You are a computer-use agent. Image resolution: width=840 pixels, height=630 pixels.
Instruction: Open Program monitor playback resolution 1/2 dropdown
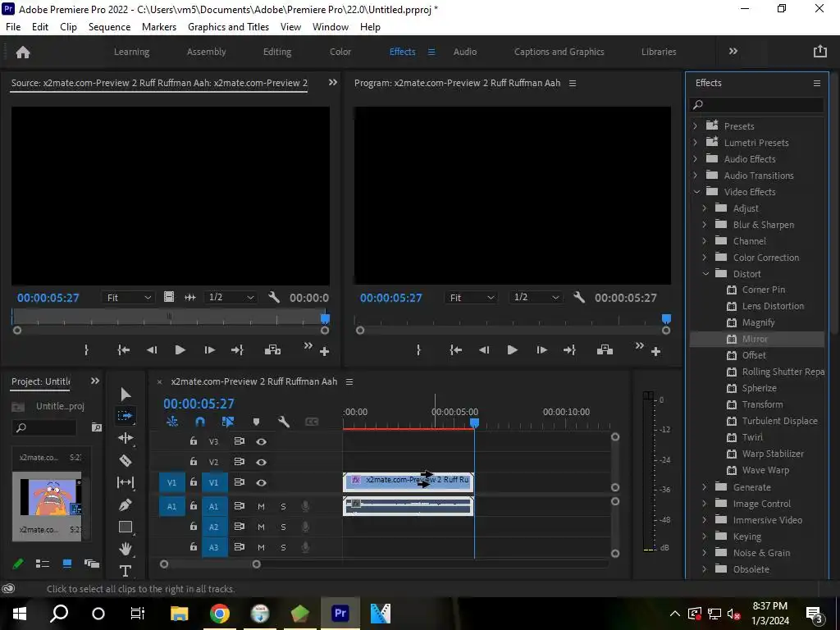click(x=536, y=297)
